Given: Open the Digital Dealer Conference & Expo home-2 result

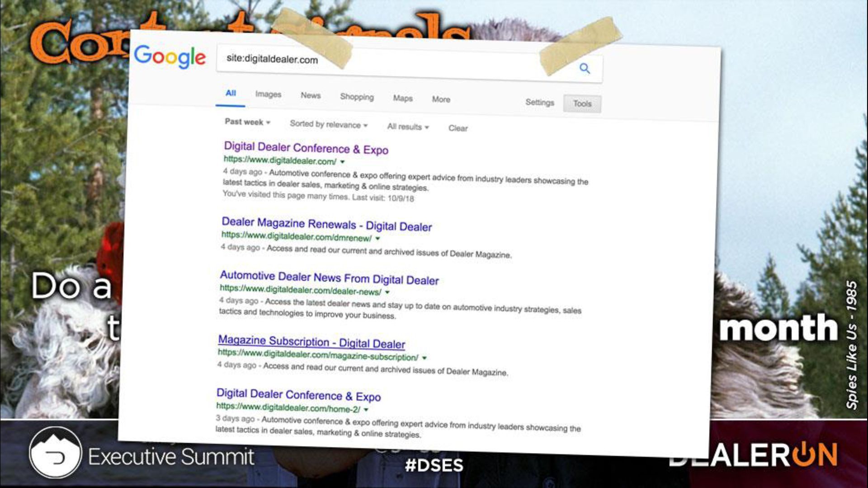Looking at the screenshot, I should [298, 395].
